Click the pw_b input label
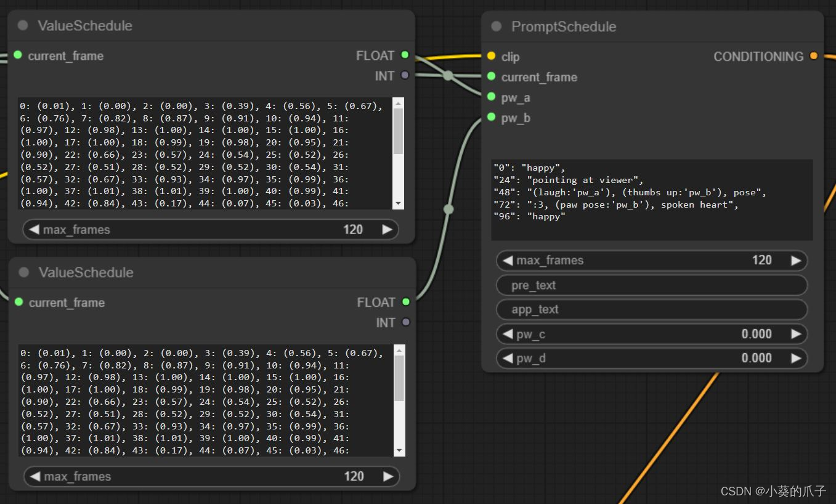The height and width of the screenshot is (504, 836). [516, 118]
